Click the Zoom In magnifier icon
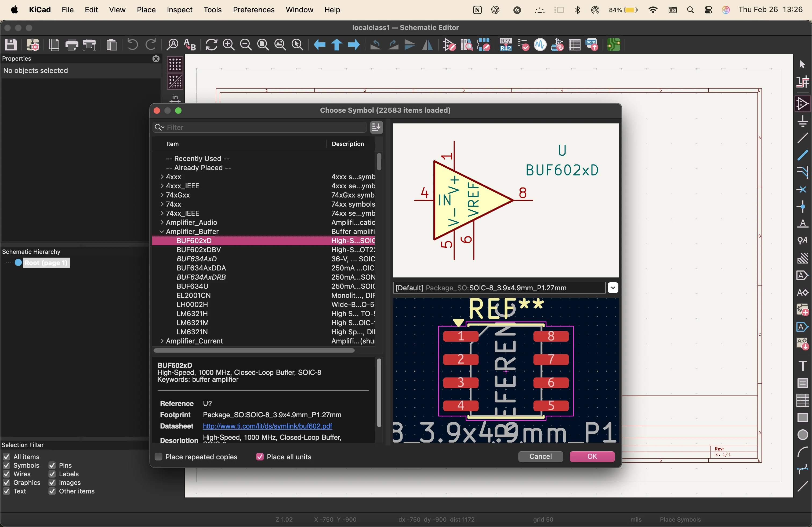Screen dimensions: 812x527 tap(229, 45)
